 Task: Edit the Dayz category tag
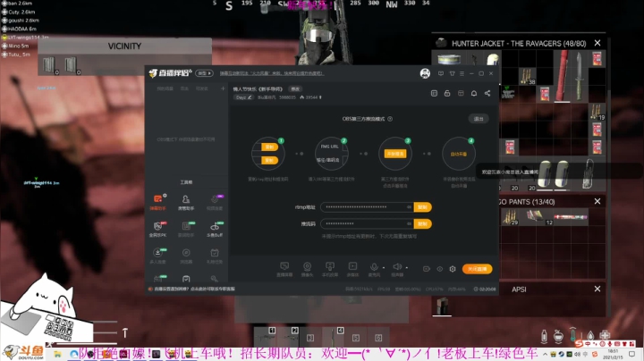(243, 97)
